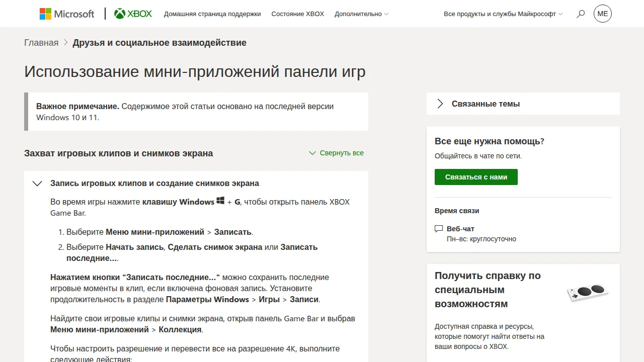
Task: Open the search magnifier icon
Action: coord(581,14)
